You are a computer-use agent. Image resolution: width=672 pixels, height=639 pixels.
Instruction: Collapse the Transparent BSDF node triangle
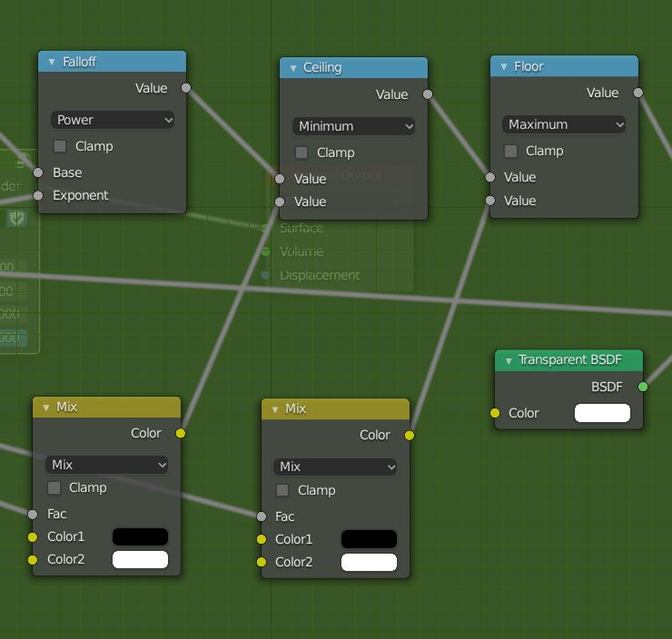click(509, 361)
